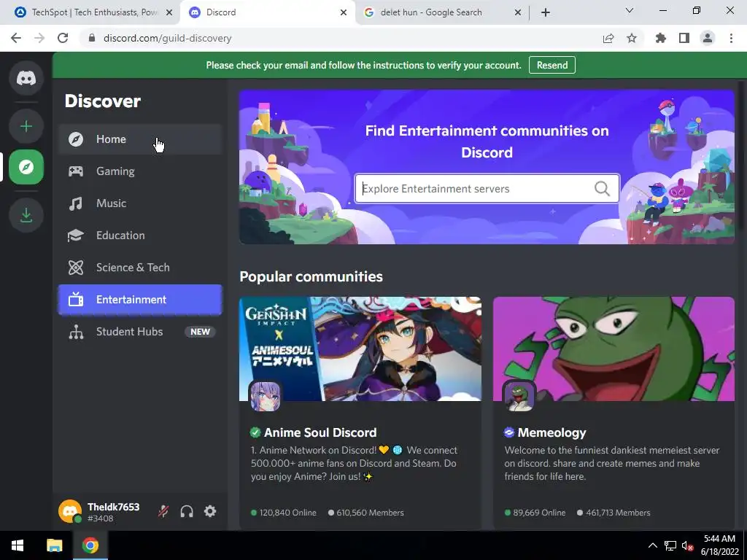Click the search magnifier icon in banner
This screenshot has height=560, width=747.
pyautogui.click(x=602, y=189)
